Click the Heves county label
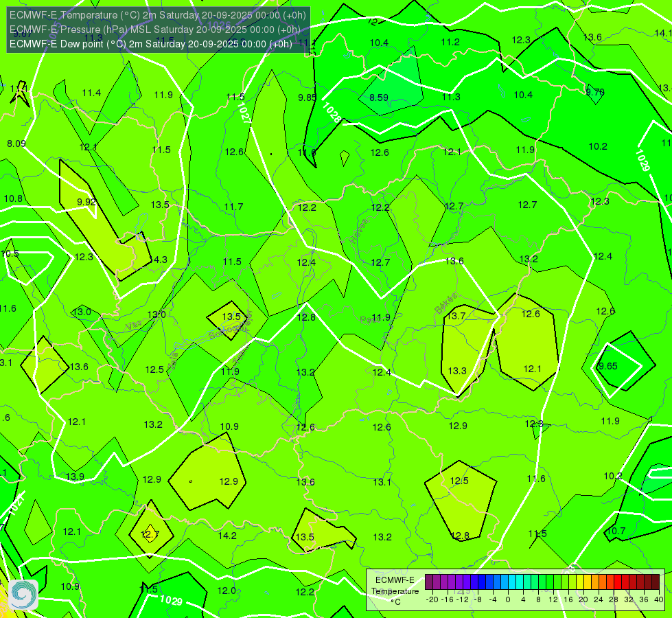Screen dimensions: 672x618 359,231
